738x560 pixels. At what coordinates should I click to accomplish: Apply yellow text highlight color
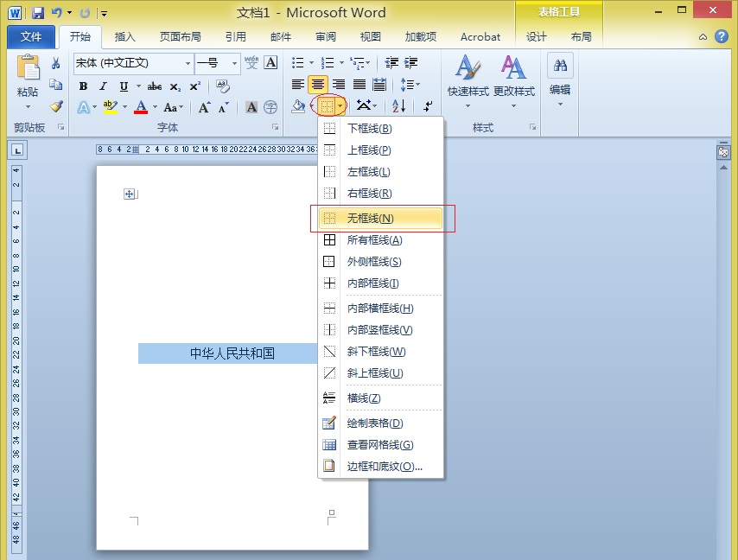tap(111, 107)
